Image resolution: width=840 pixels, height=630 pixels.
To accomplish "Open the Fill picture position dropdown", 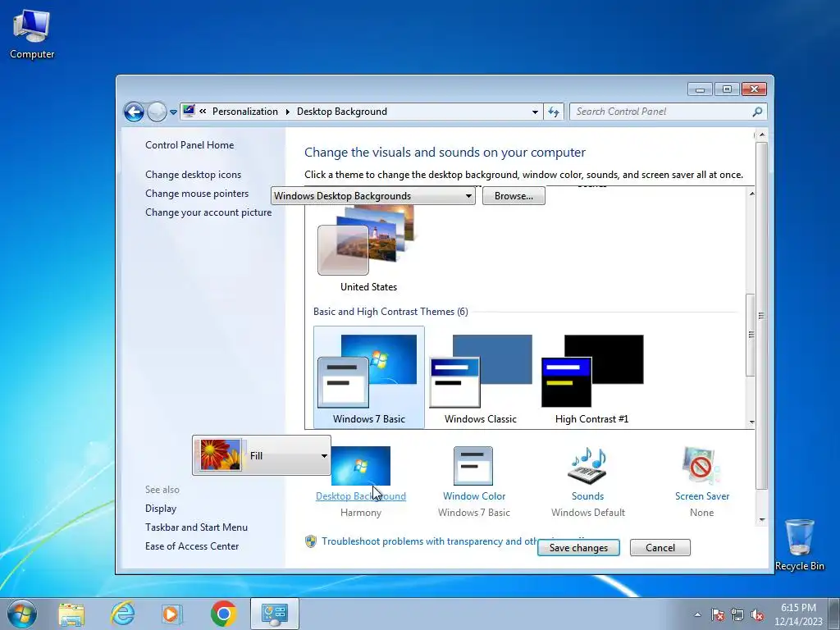I will (262, 455).
